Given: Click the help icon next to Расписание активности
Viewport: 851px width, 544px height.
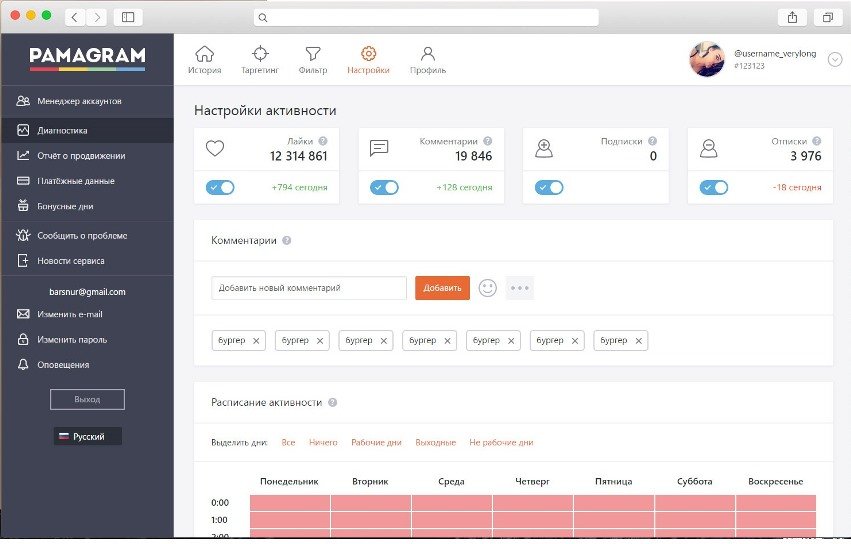Looking at the screenshot, I should coord(333,402).
